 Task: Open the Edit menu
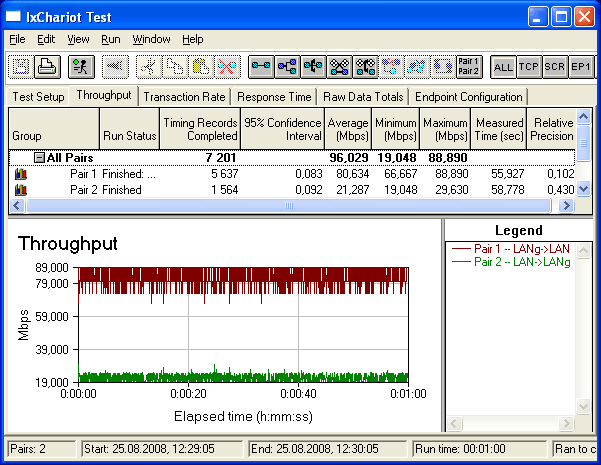click(46, 39)
